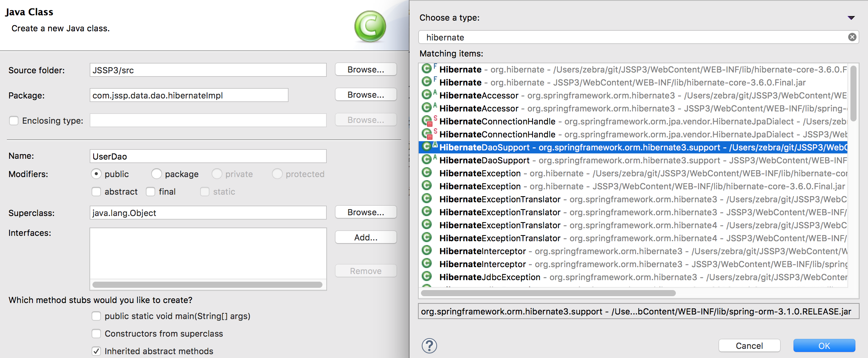Viewport: 868px width, 358px height.
Task: Uncheck Inherited abstract methods checkbox
Action: (x=96, y=351)
